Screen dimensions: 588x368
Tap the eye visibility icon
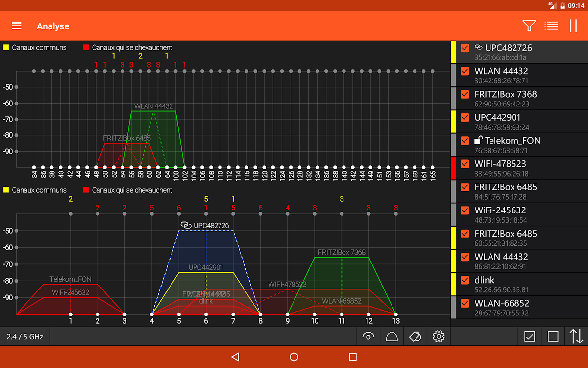click(x=368, y=336)
